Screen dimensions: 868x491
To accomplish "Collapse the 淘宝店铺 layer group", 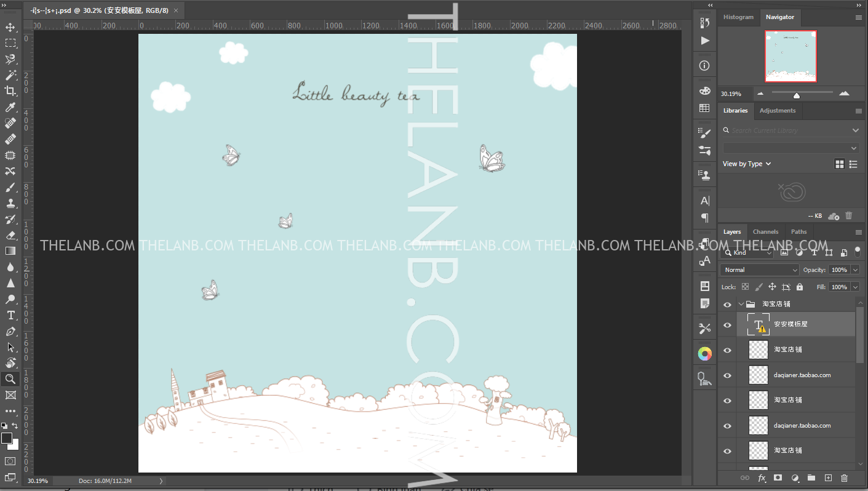I will tap(741, 304).
